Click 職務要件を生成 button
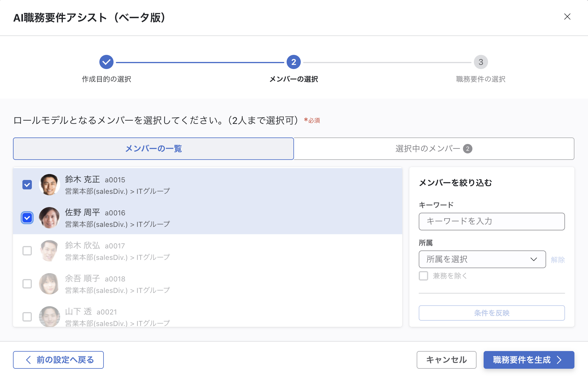This screenshot has width=588, height=377. tap(529, 360)
